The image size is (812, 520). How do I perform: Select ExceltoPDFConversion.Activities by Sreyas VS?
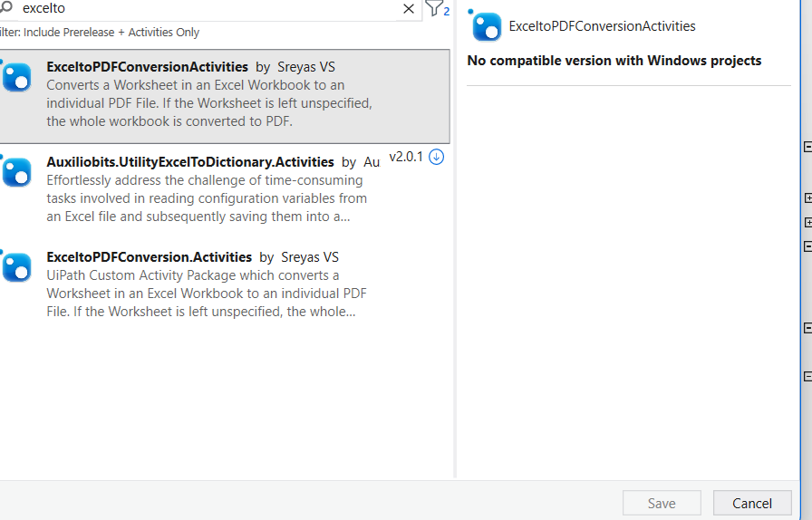(225, 285)
